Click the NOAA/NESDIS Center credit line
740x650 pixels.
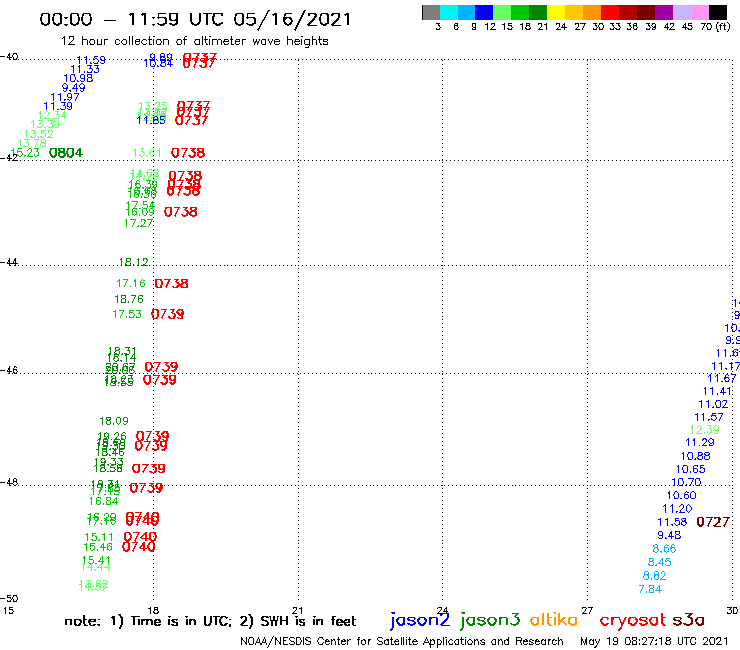tap(402, 641)
